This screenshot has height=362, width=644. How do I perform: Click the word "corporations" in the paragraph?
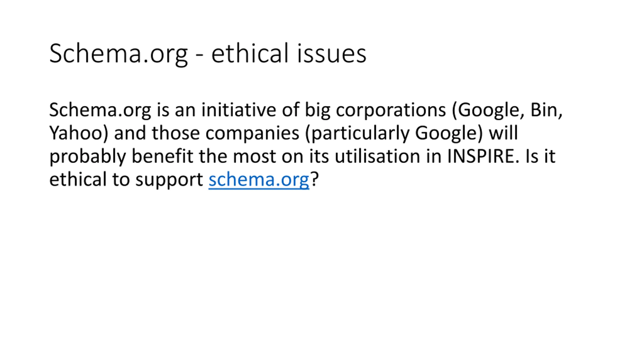pos(391,110)
